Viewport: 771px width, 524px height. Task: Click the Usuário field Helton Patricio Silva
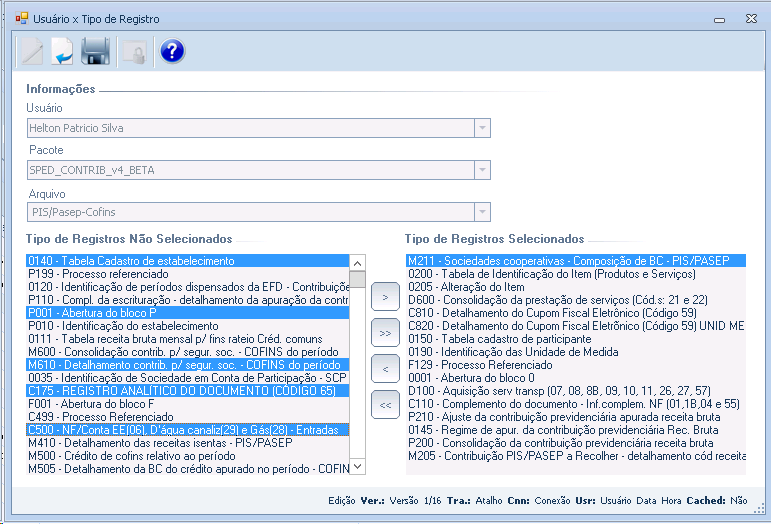point(259,128)
